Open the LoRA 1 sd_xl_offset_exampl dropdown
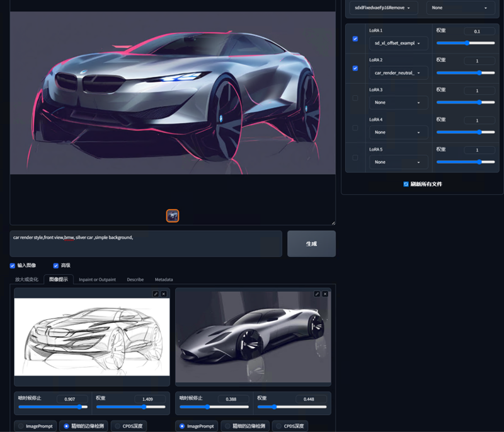The width and height of the screenshot is (504, 432). pos(399,43)
